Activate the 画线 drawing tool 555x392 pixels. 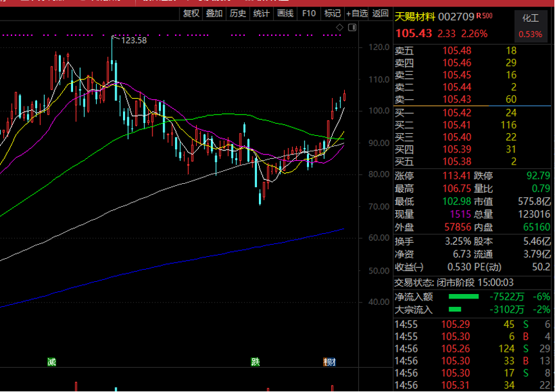click(x=285, y=13)
